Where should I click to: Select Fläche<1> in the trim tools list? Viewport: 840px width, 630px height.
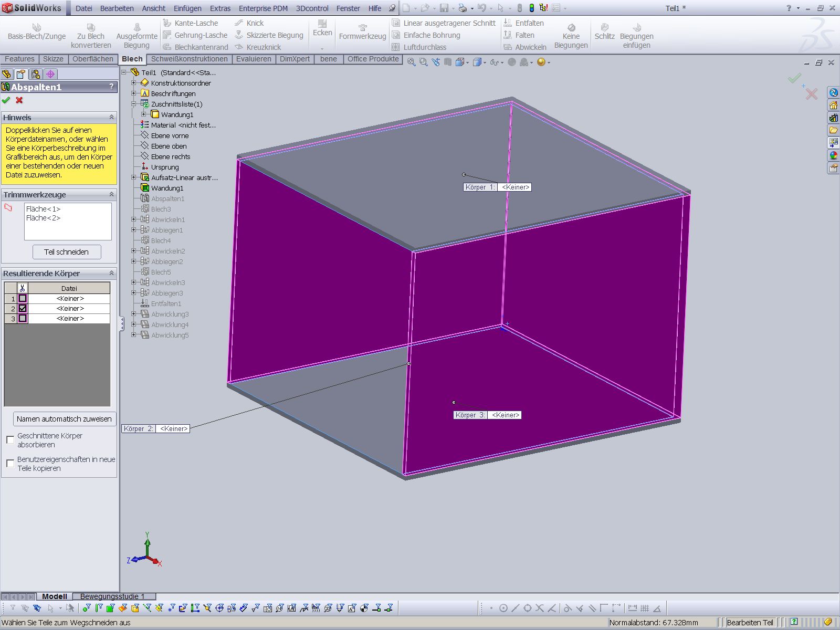pyautogui.click(x=43, y=209)
